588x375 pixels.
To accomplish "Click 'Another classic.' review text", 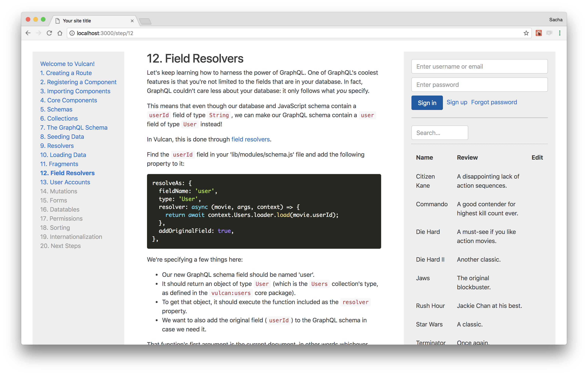I will (479, 259).
